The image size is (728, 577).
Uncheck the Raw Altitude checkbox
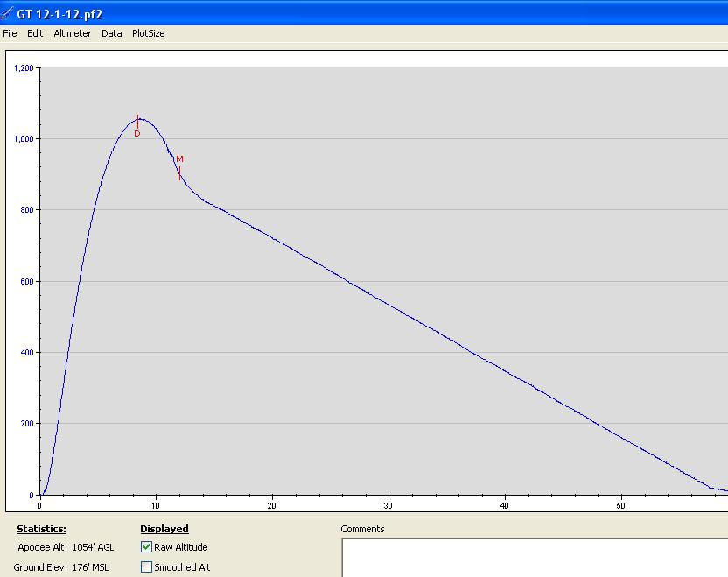pos(146,547)
